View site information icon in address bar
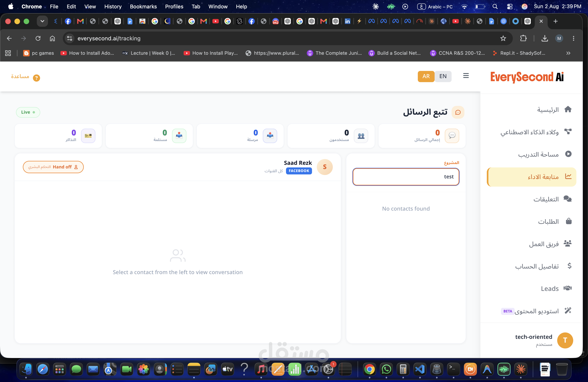Screen dimensions: 588x382 [x=70, y=38]
